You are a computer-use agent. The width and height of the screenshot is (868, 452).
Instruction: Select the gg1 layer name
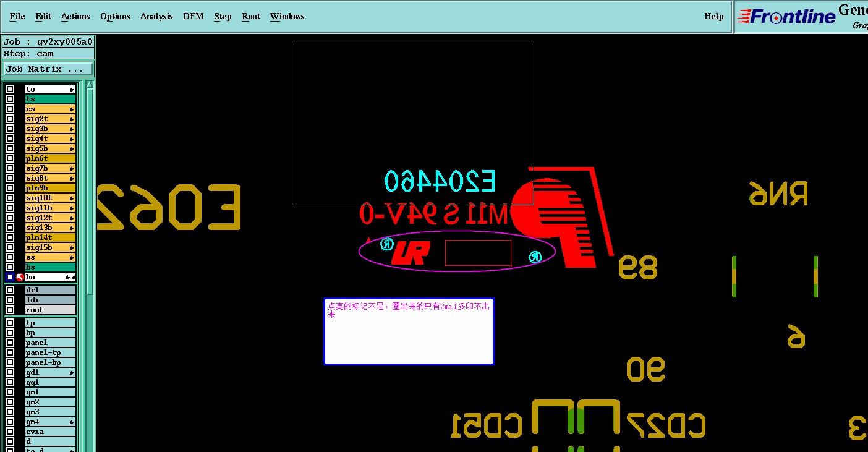pyautogui.click(x=50, y=382)
